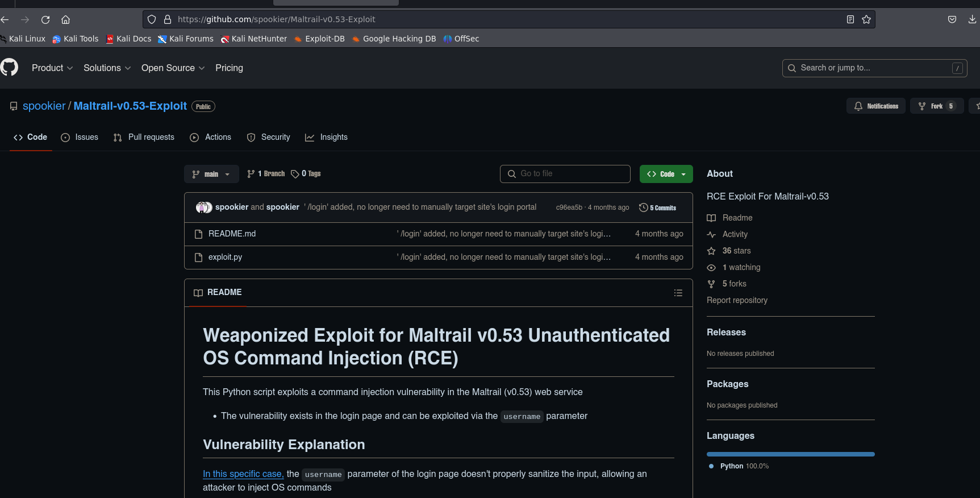980x498 pixels.
Task: Expand the main branch dropdown
Action: pyautogui.click(x=211, y=174)
